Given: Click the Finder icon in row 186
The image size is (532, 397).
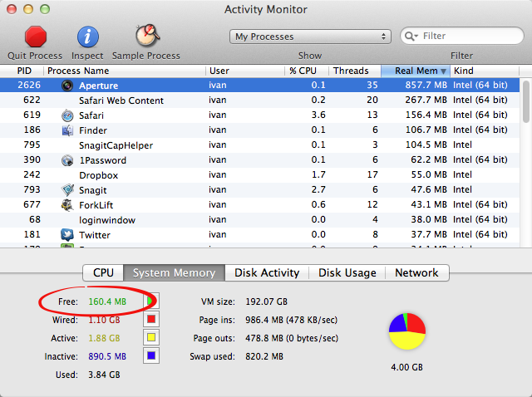Looking at the screenshot, I should point(67,130).
